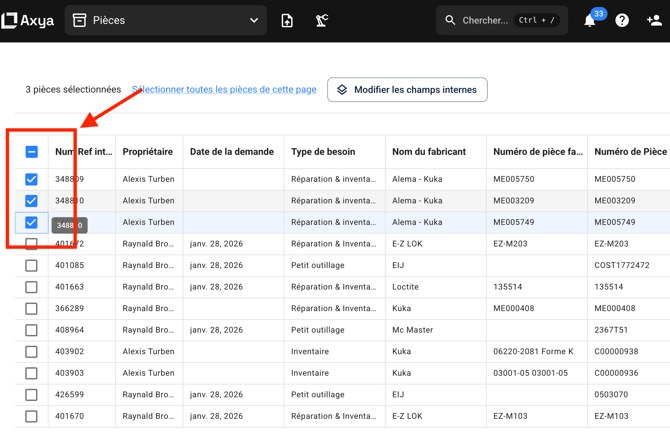670x439 pixels.
Task: Sort by Propriétaire column header
Action: (x=148, y=152)
